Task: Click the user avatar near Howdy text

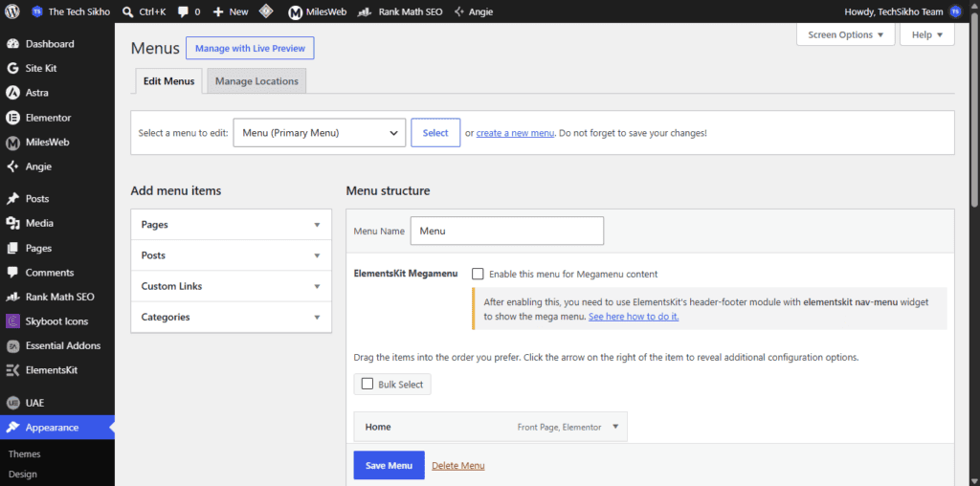Action: 954,11
